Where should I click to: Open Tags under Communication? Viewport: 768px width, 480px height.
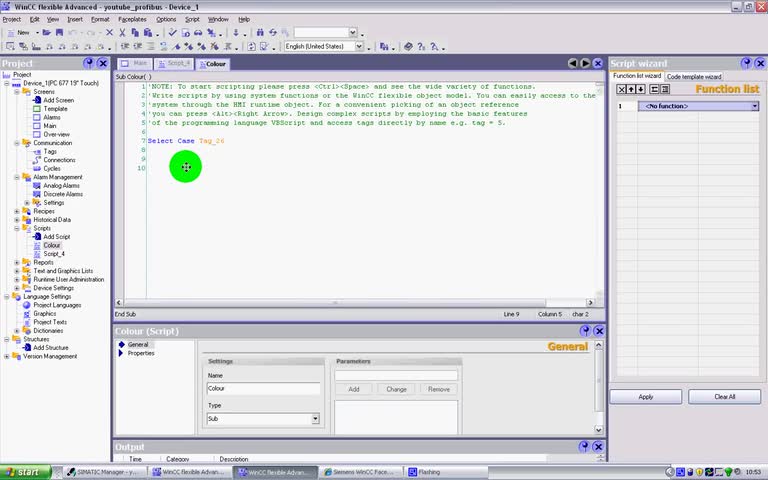(x=50, y=151)
